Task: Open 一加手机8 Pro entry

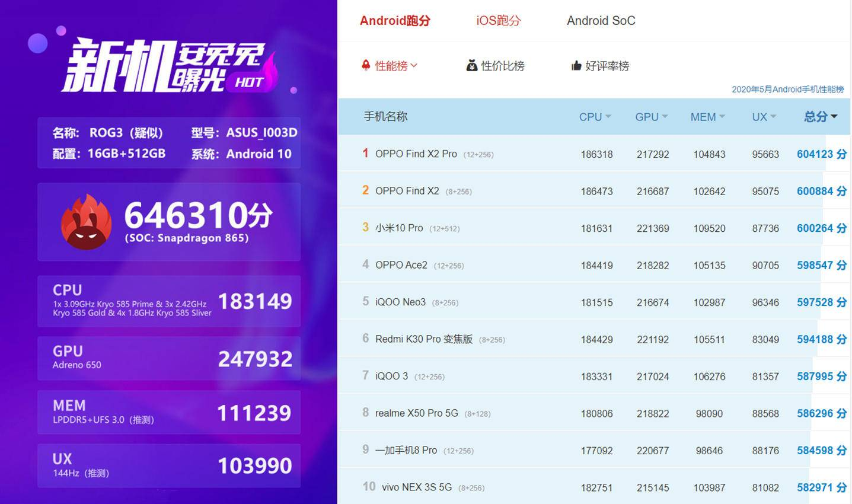Action: click(x=406, y=451)
